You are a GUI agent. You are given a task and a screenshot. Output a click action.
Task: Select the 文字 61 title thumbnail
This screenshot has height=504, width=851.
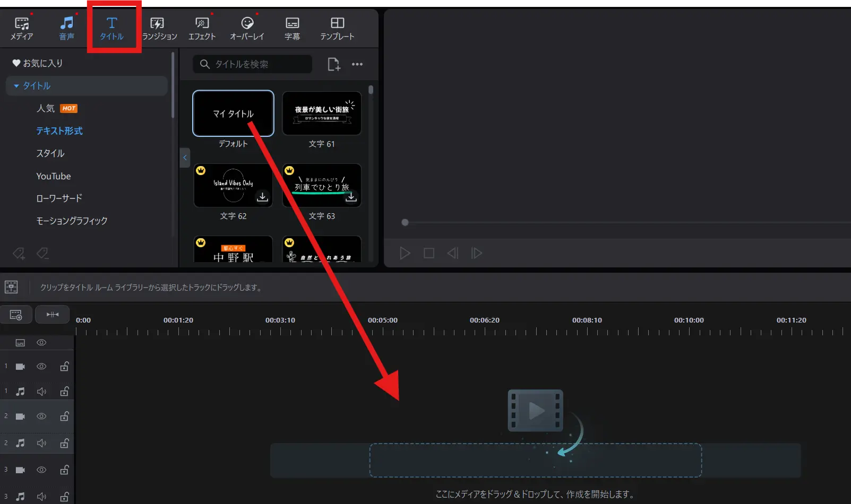point(322,113)
